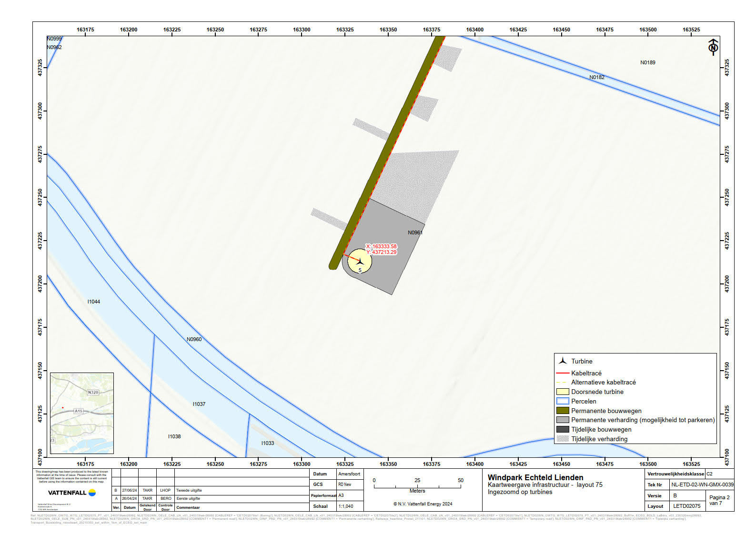Click the red X/Y turbine coordinate label

click(x=381, y=249)
